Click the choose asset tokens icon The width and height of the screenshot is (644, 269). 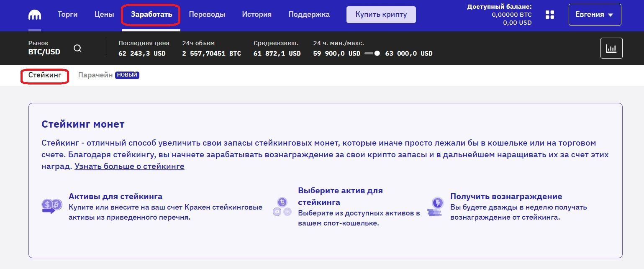[x=282, y=207]
